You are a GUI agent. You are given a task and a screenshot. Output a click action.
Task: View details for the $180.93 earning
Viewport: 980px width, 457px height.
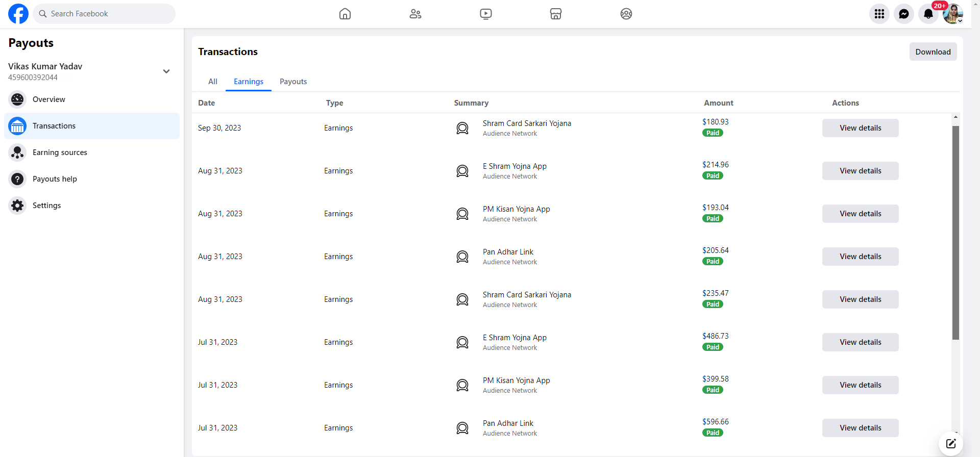(861, 128)
